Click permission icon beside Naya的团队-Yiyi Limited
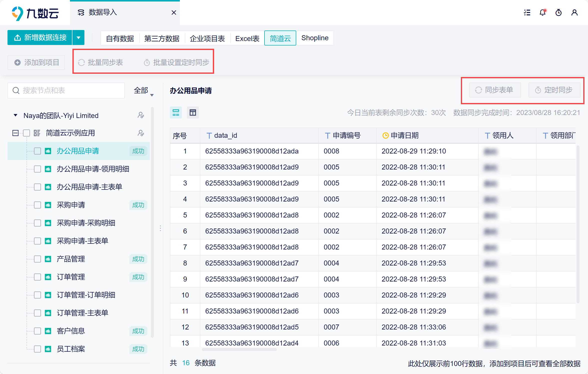The image size is (588, 374). pyautogui.click(x=141, y=115)
